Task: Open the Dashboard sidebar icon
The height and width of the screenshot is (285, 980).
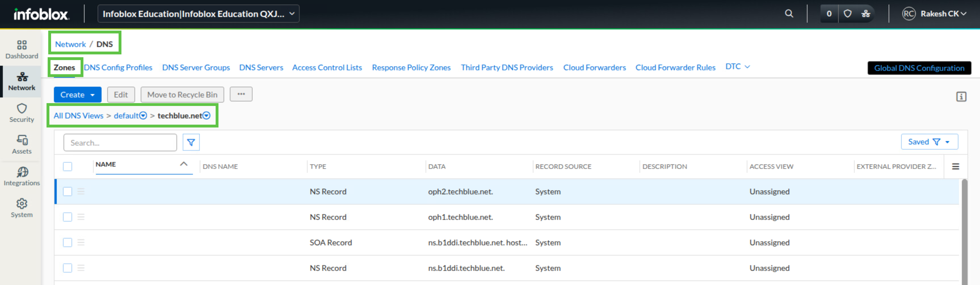Action: 22,50
